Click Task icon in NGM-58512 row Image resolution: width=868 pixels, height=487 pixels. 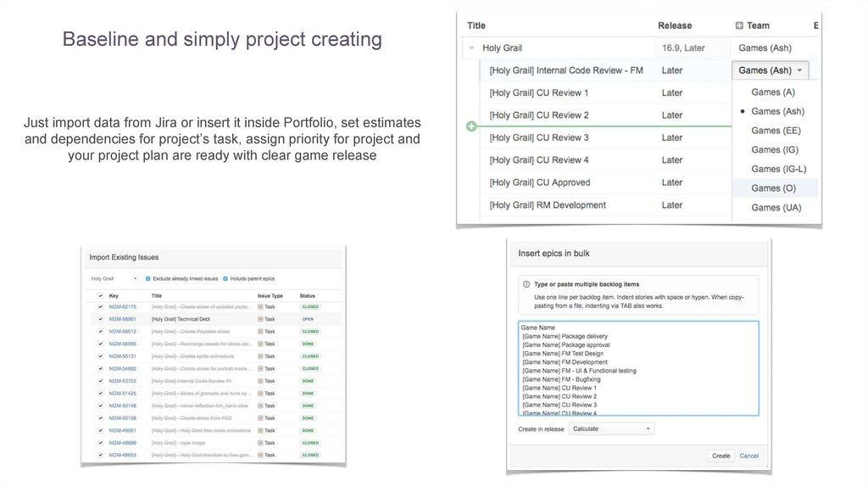click(260, 332)
